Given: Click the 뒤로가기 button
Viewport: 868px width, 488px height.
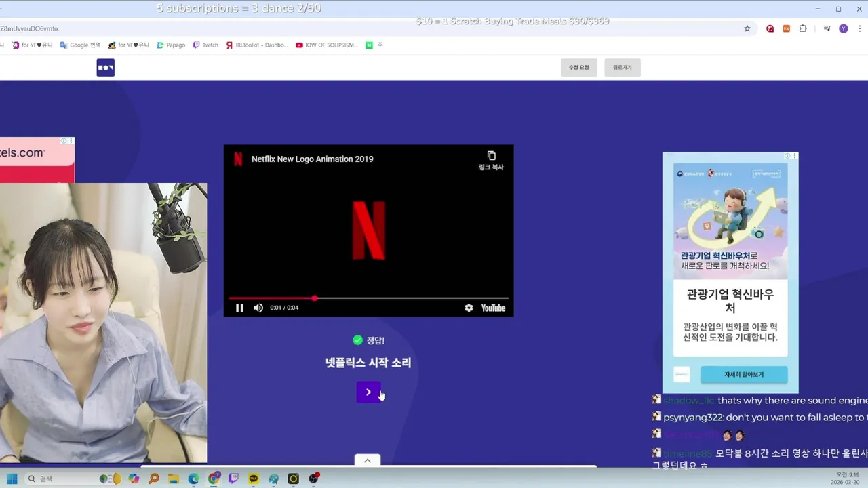Looking at the screenshot, I should pyautogui.click(x=622, y=67).
